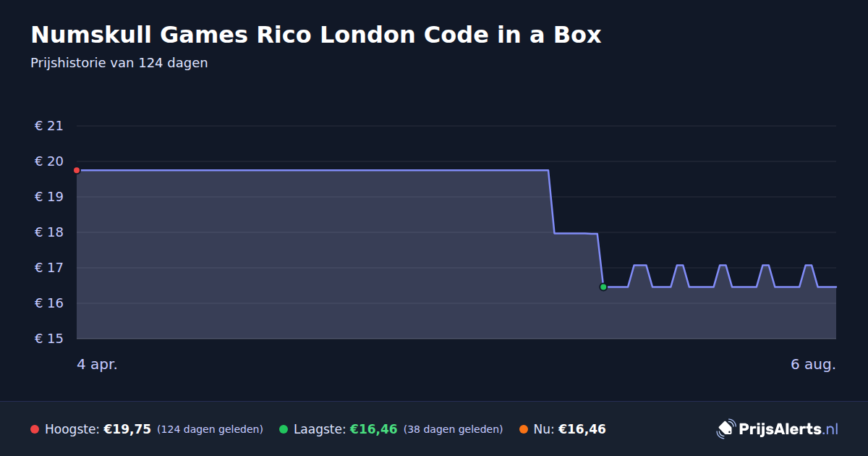Click the € 18 price plateau line segment
Screen dimensions: 868x456
pyautogui.click(x=576, y=233)
